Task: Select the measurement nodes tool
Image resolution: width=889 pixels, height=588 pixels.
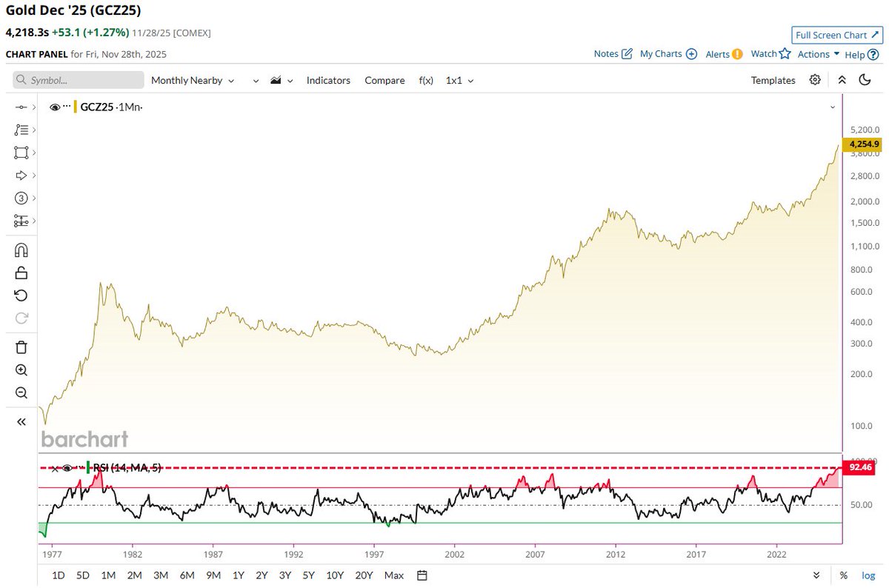Action: coord(21,221)
